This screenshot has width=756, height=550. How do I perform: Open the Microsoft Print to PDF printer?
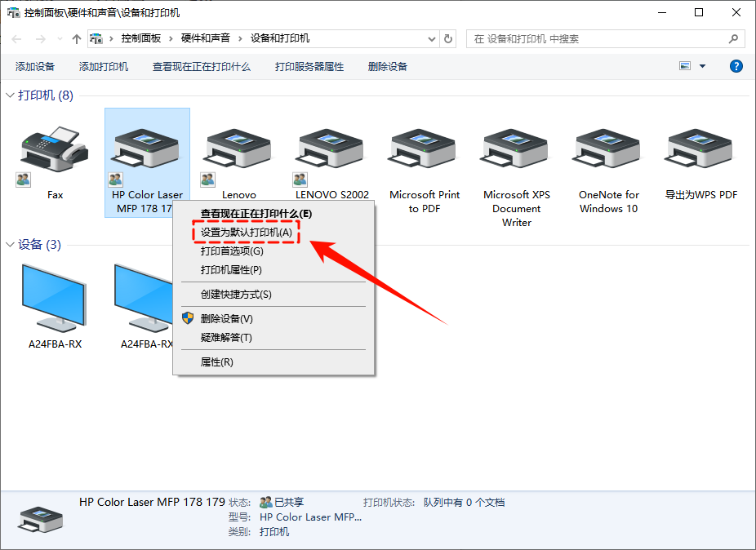pos(423,151)
